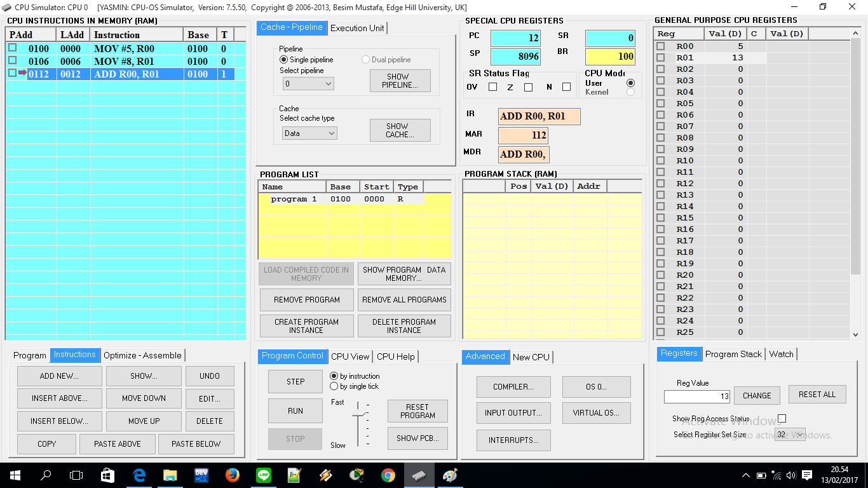The width and height of the screenshot is (868, 488).
Task: Launch Firefox from the taskbar
Action: [232, 475]
